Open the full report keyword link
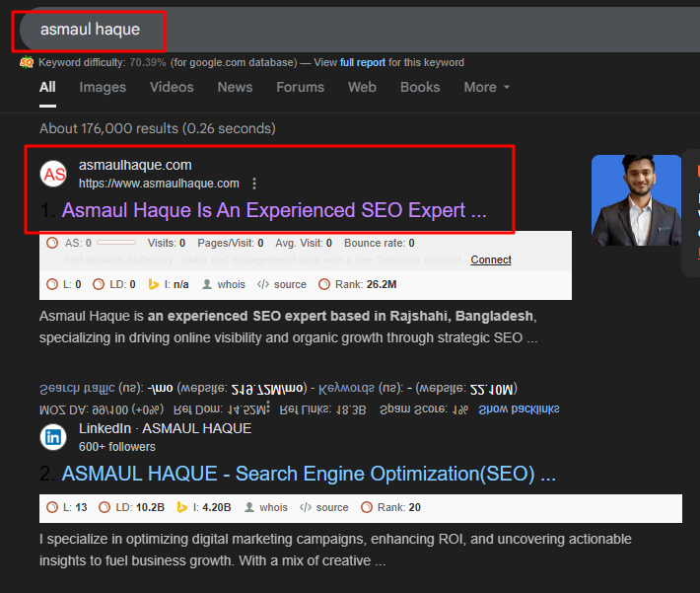 point(363,62)
